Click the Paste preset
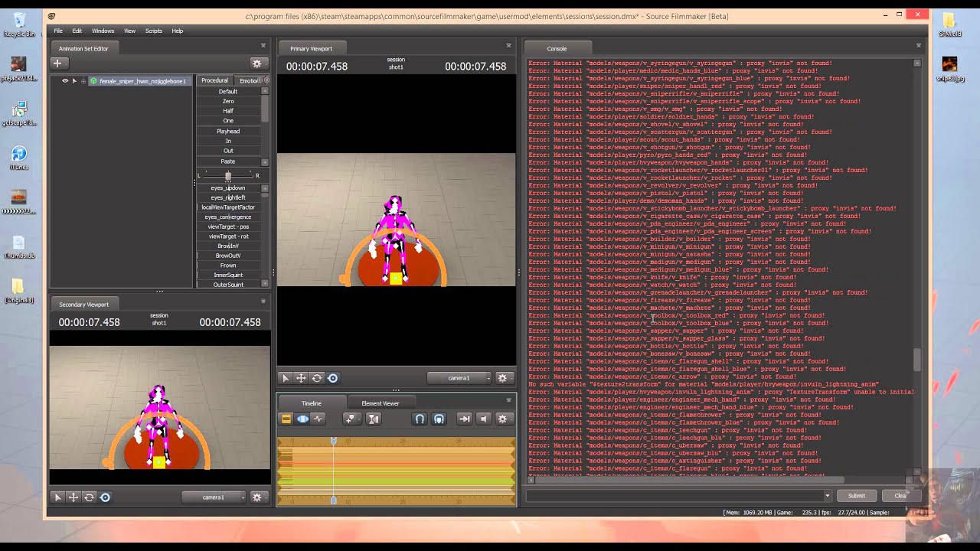 [x=228, y=161]
